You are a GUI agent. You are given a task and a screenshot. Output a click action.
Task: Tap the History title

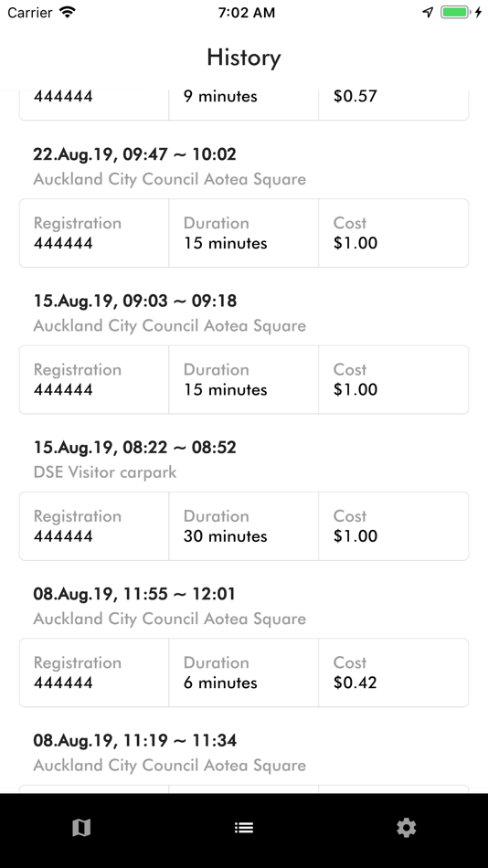click(244, 58)
